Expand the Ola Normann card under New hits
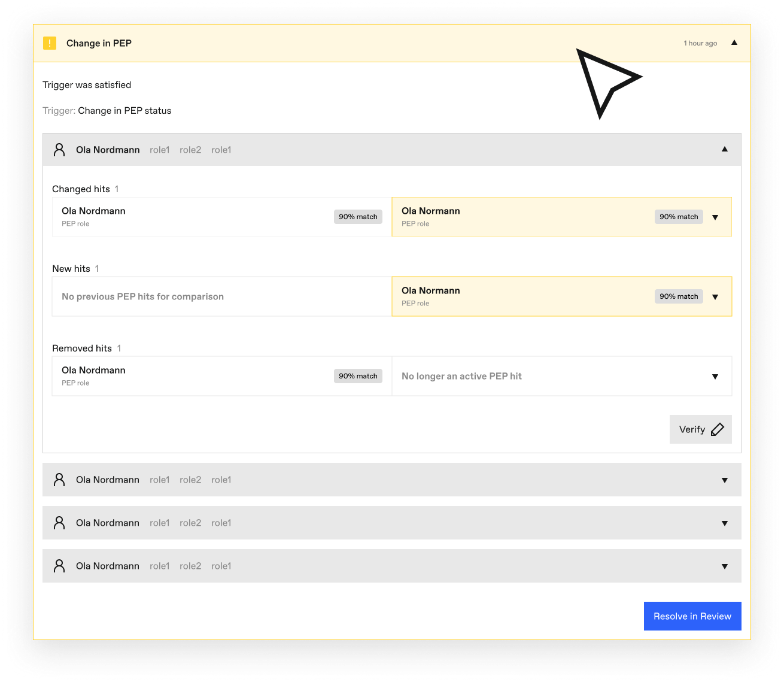 pos(715,297)
